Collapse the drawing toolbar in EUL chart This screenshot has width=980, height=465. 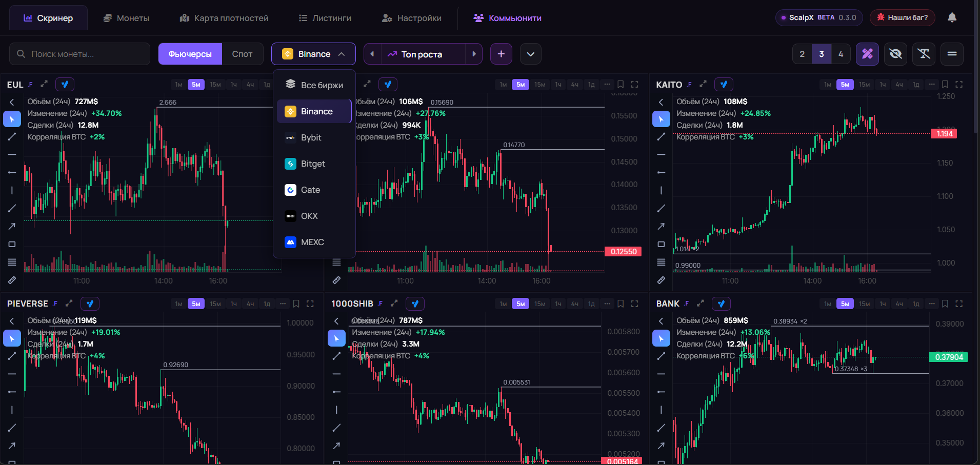12,102
